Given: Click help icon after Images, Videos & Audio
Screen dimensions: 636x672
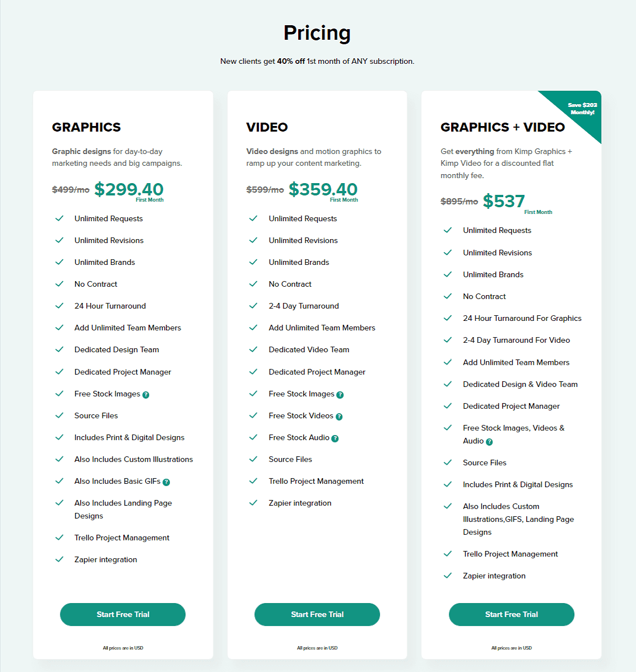Looking at the screenshot, I should (x=489, y=442).
